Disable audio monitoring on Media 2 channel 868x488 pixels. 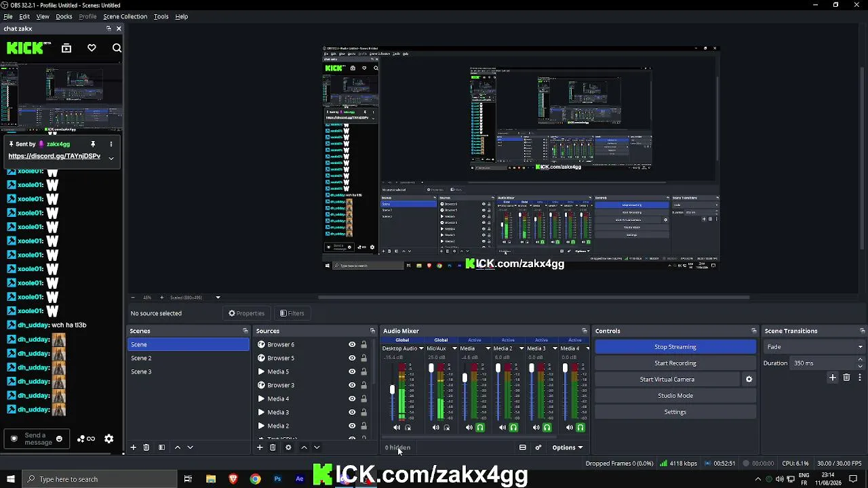[x=513, y=428]
